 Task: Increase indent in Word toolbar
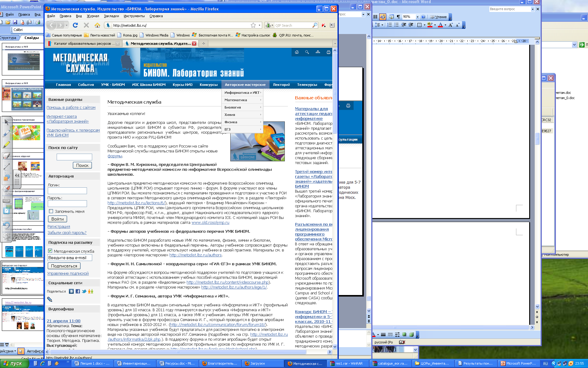(x=411, y=25)
